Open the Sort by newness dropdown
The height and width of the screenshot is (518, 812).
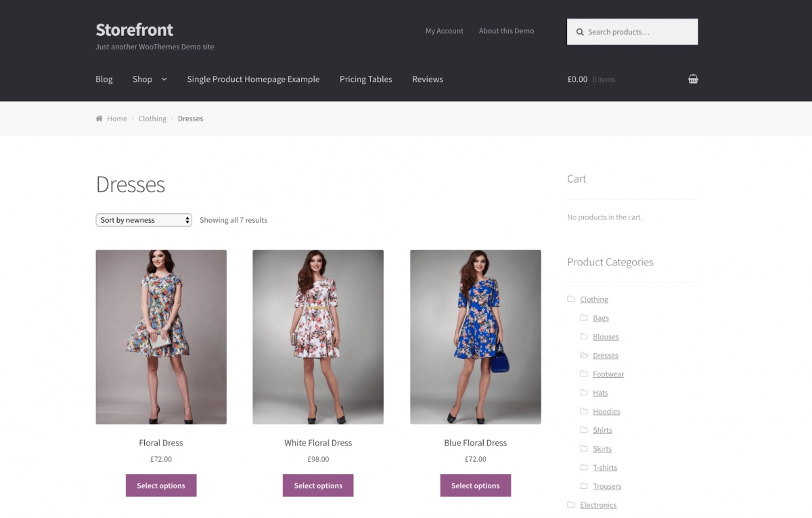click(x=143, y=219)
